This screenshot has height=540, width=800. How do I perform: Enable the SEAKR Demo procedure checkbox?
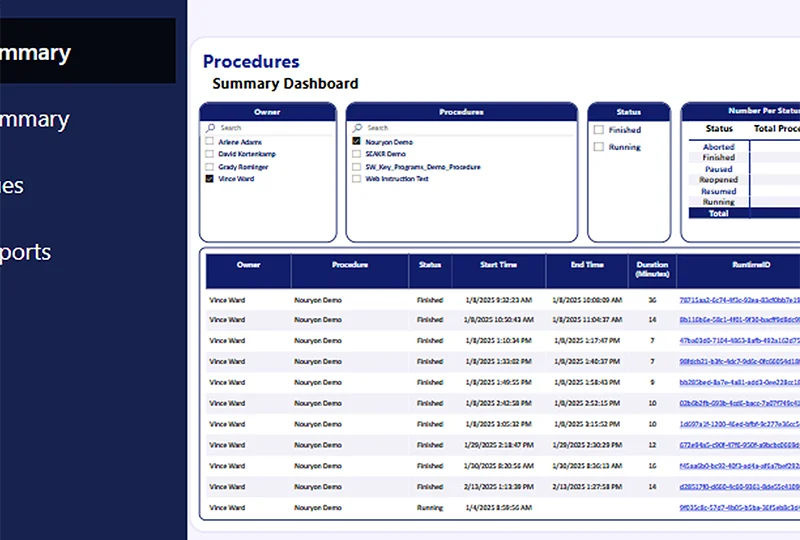[356, 154]
